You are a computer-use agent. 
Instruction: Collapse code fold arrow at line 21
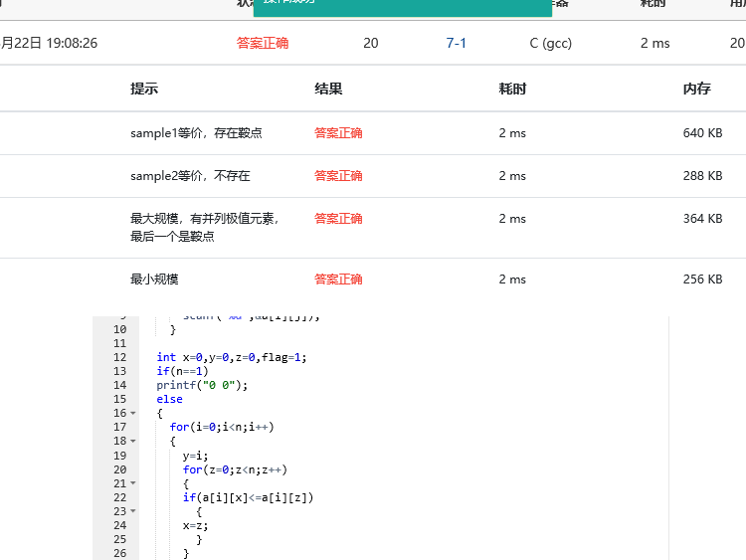pyautogui.click(x=133, y=483)
